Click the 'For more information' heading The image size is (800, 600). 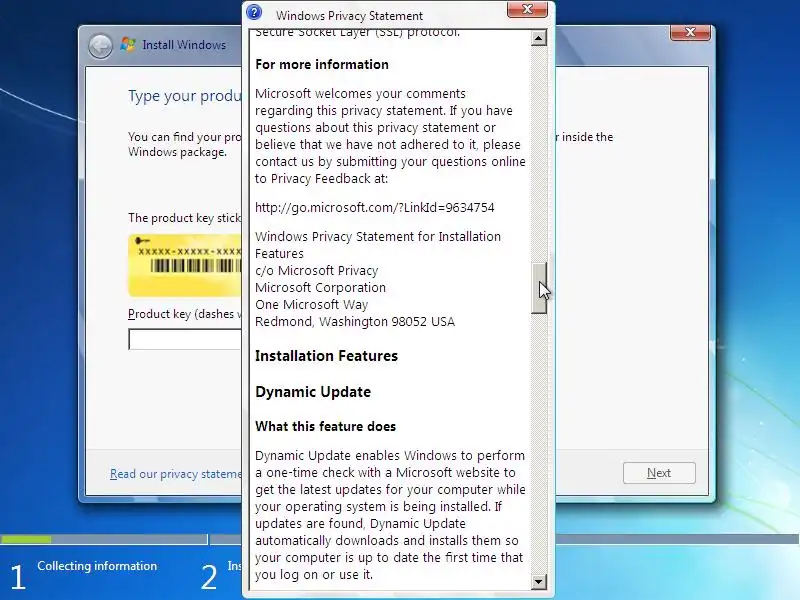(x=322, y=64)
